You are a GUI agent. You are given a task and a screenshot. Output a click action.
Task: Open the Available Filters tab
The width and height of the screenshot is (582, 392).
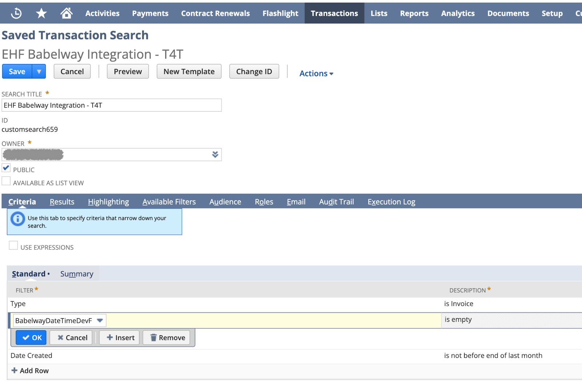(x=169, y=202)
